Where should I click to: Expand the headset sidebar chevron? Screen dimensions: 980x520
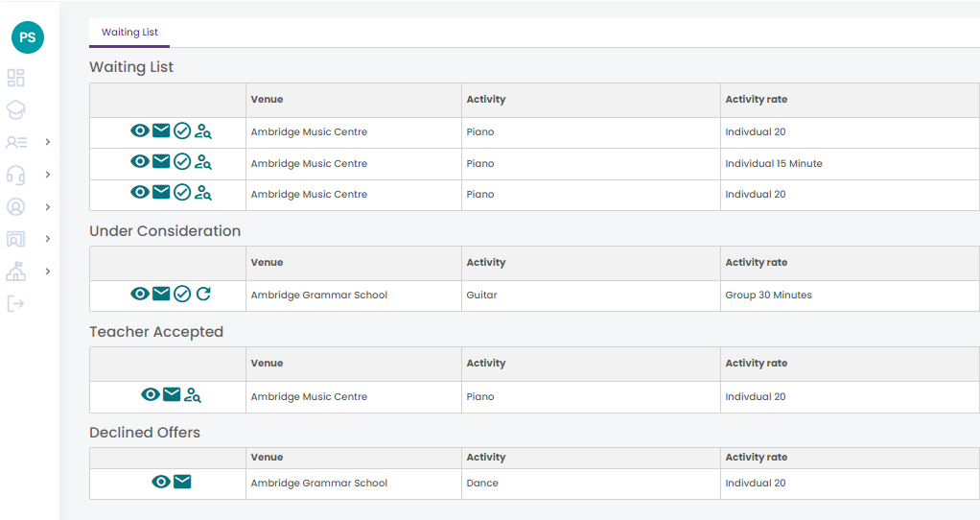point(48,175)
